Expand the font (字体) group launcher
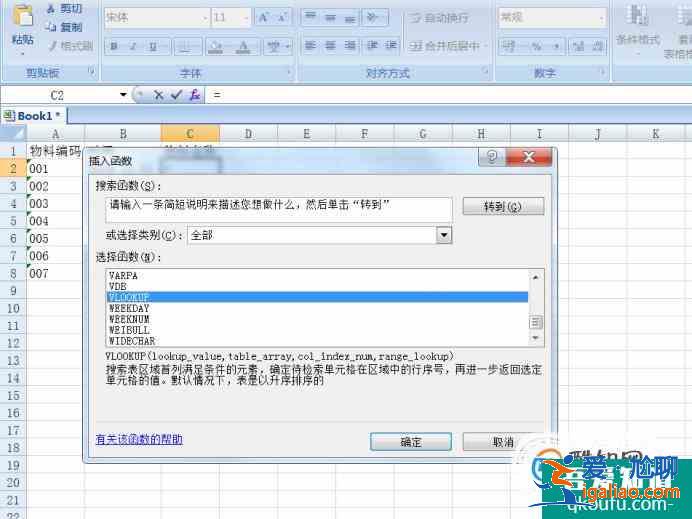 pyautogui.click(x=289, y=71)
